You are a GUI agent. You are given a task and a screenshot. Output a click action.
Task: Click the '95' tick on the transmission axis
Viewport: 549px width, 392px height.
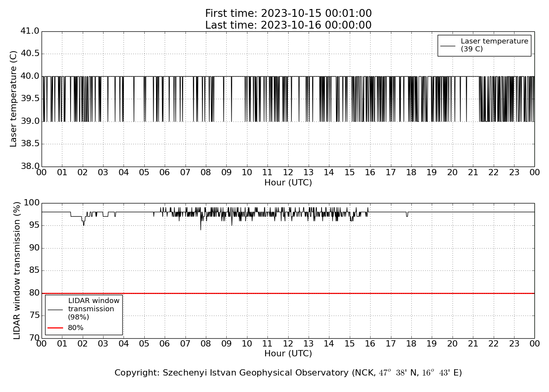(x=35, y=225)
